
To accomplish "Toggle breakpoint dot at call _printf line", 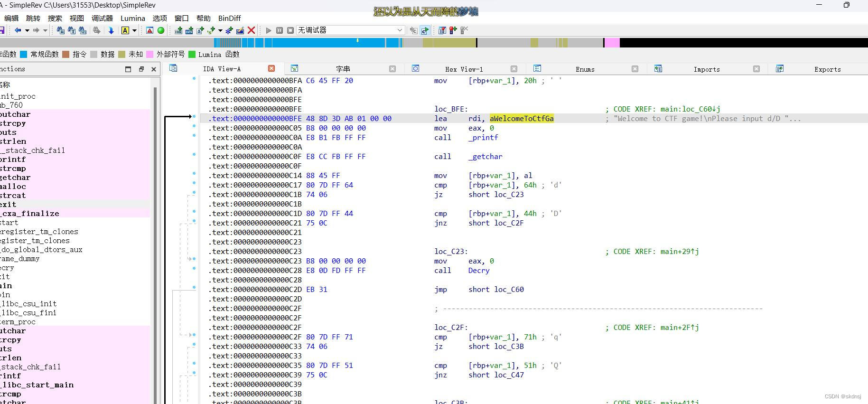I will pyautogui.click(x=194, y=135).
